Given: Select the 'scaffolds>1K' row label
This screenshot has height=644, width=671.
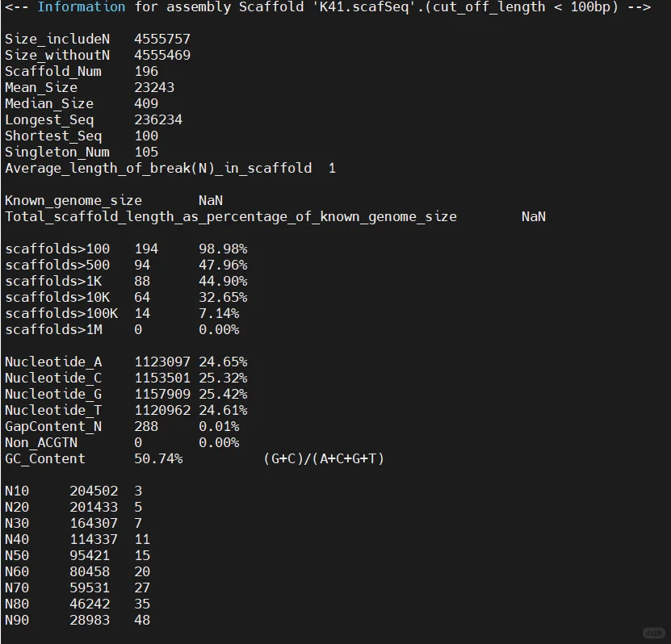Looking at the screenshot, I should [x=53, y=282].
